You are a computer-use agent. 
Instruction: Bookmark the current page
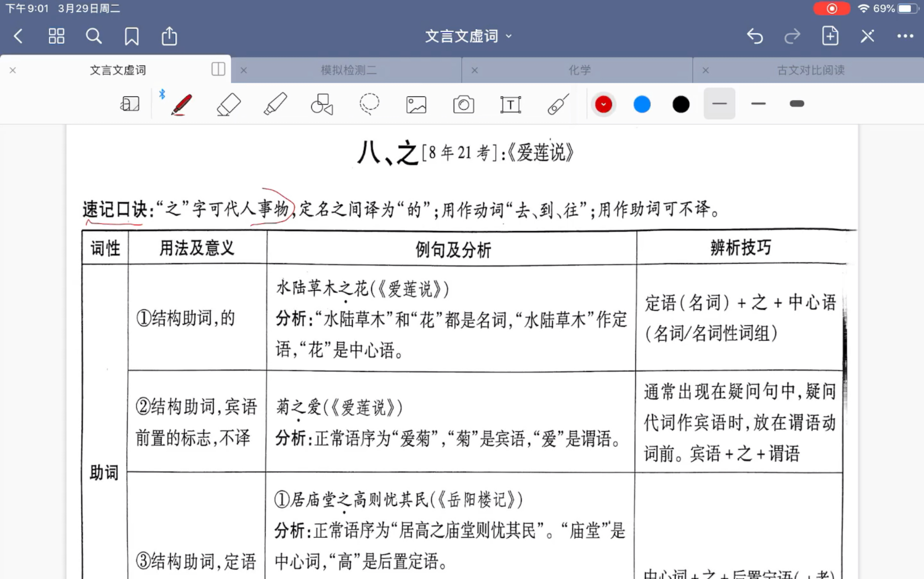132,36
